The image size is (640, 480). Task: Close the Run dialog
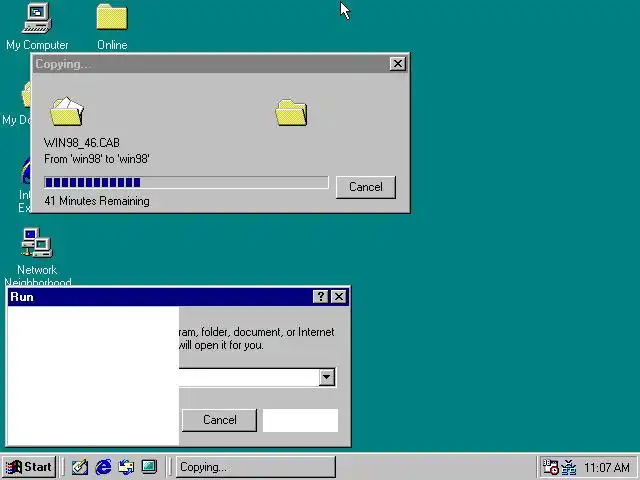pyautogui.click(x=339, y=297)
